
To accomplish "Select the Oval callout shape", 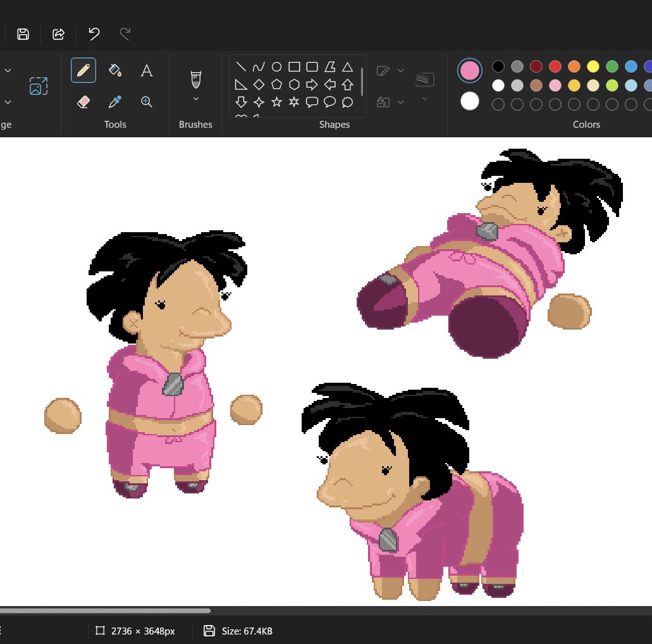I will pyautogui.click(x=329, y=102).
